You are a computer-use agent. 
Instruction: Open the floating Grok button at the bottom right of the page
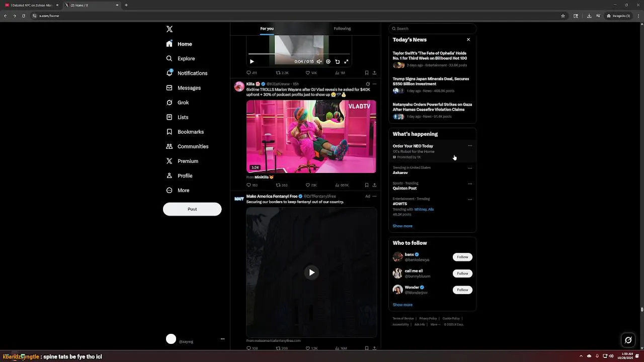[628, 340]
